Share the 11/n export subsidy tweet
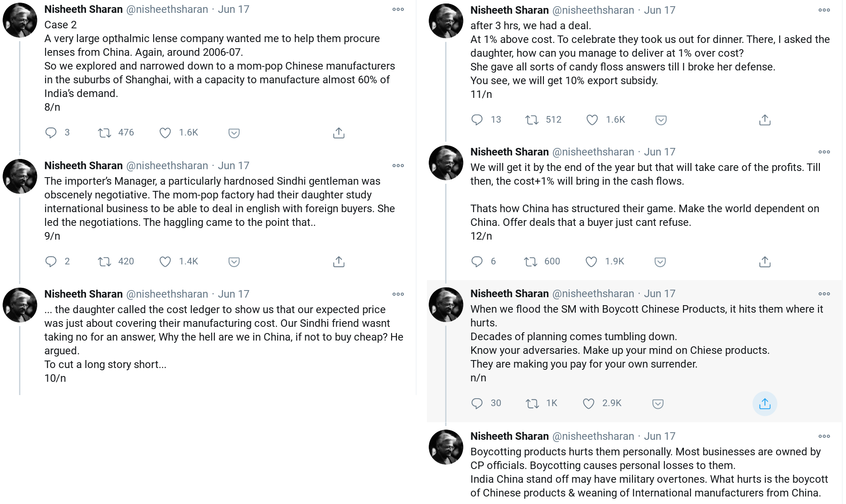 tap(765, 120)
